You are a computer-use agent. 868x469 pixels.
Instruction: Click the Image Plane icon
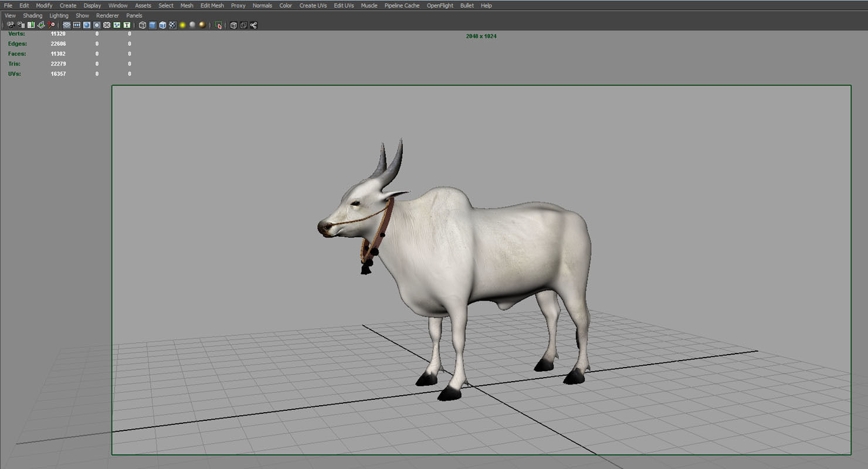[x=41, y=25]
